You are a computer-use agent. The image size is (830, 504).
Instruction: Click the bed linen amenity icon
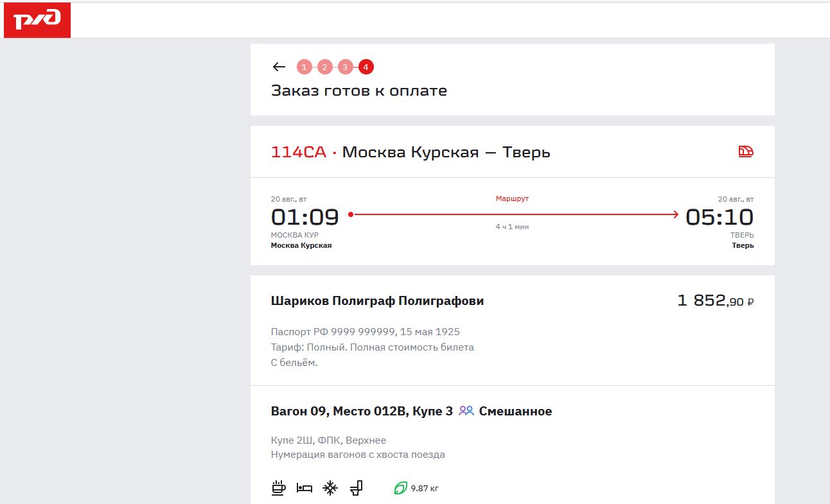coord(304,488)
